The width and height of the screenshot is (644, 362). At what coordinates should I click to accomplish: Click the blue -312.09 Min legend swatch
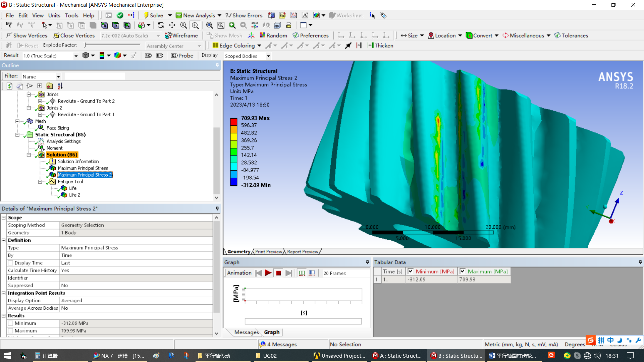(x=234, y=182)
